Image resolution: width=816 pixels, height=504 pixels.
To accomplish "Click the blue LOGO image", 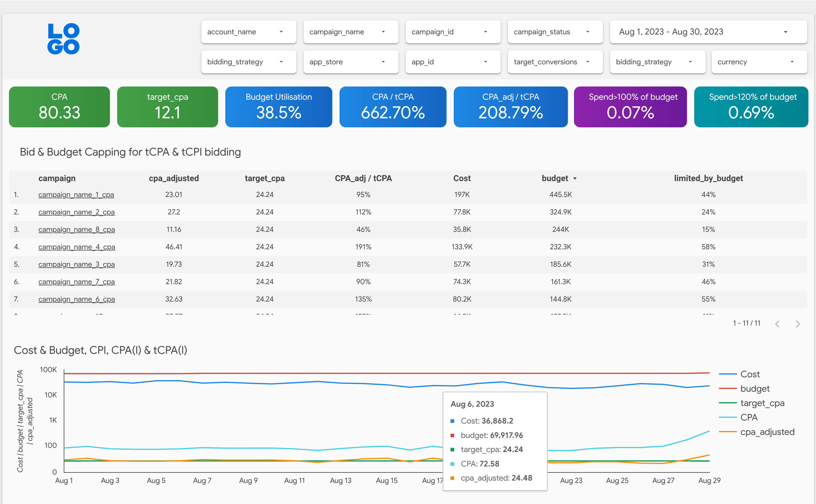I will (63, 39).
